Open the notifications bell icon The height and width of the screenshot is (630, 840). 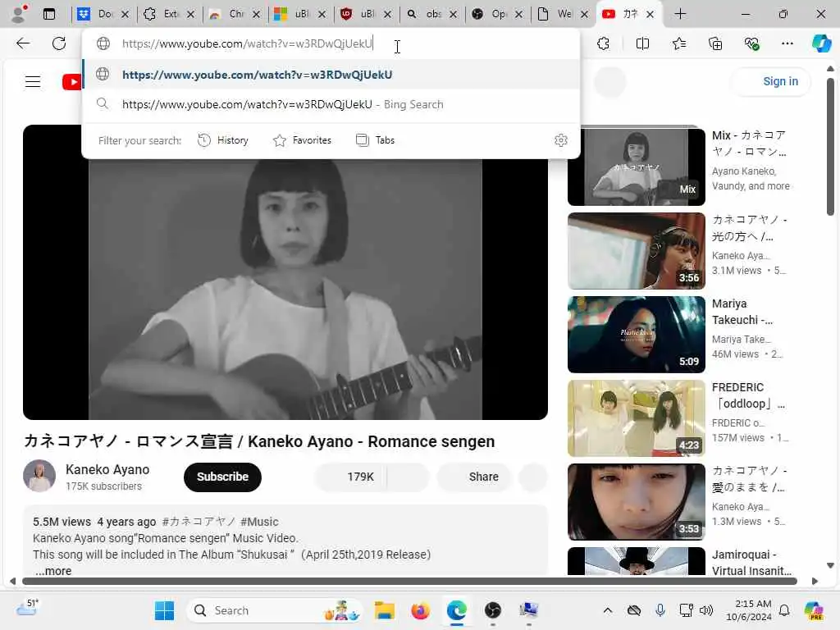784,610
